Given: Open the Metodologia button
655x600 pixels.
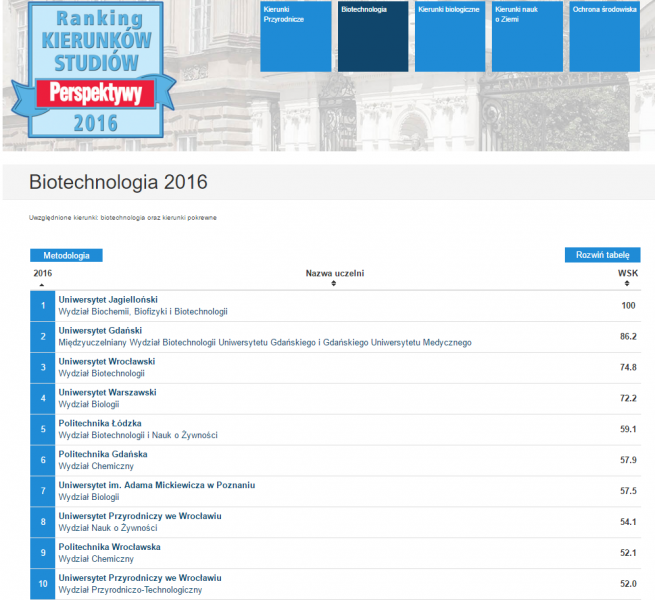Looking at the screenshot, I should 66,255.
